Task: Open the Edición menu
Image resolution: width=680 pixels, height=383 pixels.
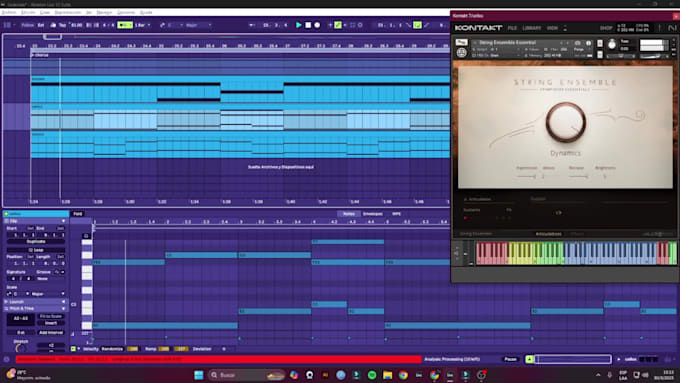Action: (28, 13)
